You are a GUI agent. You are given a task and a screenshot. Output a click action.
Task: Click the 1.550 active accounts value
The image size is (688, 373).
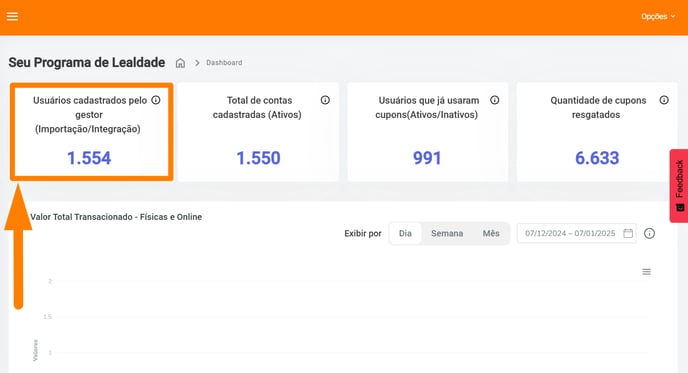[x=258, y=158]
